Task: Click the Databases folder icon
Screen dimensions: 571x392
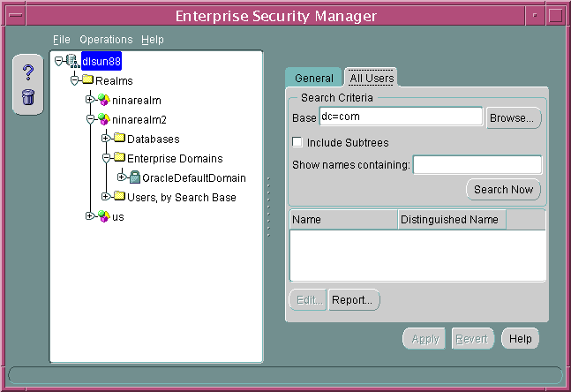Action: pyautogui.click(x=119, y=139)
